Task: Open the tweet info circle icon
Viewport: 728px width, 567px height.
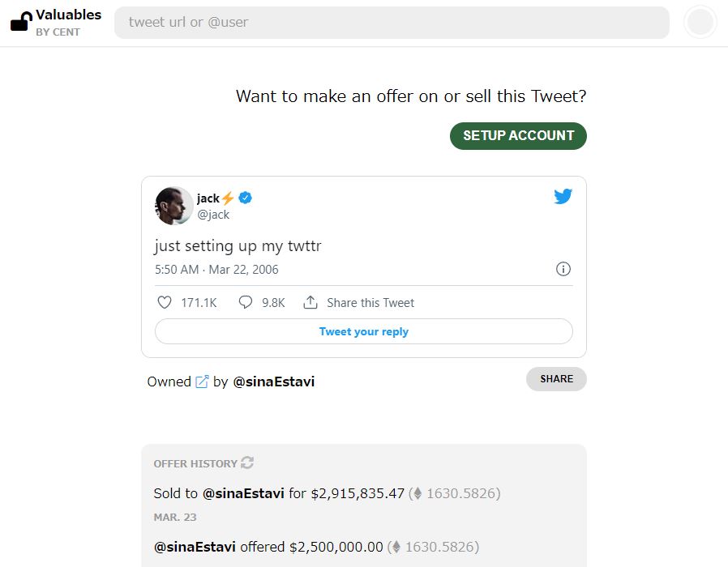Action: click(563, 269)
